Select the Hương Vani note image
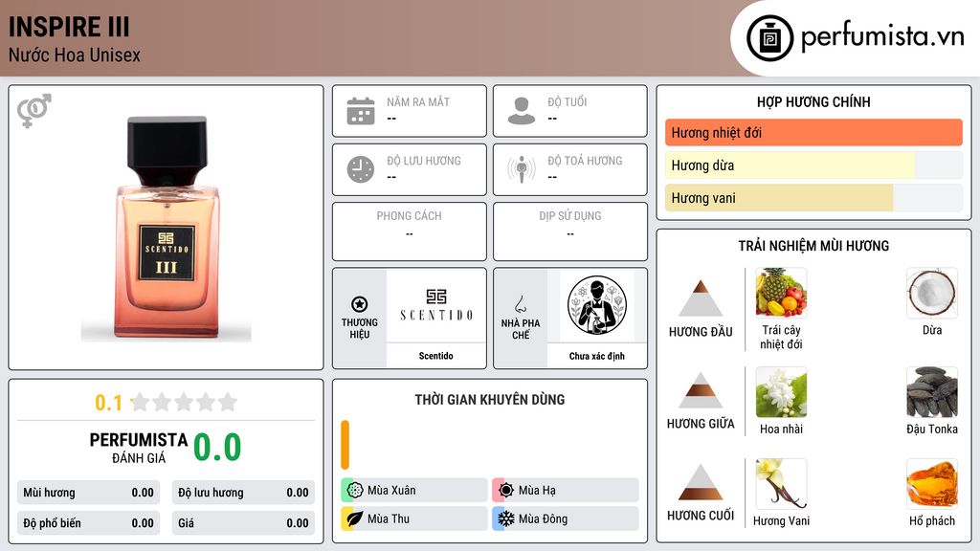980x551 pixels. (781, 484)
